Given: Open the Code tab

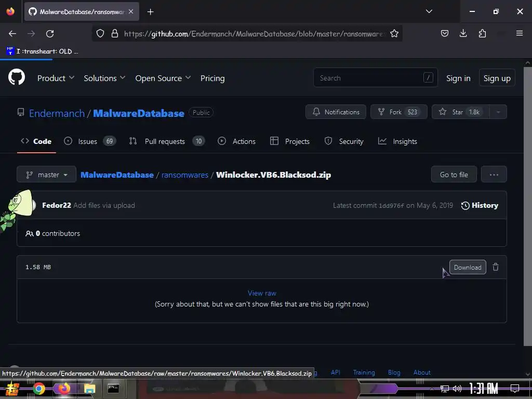Looking at the screenshot, I should pos(36,141).
